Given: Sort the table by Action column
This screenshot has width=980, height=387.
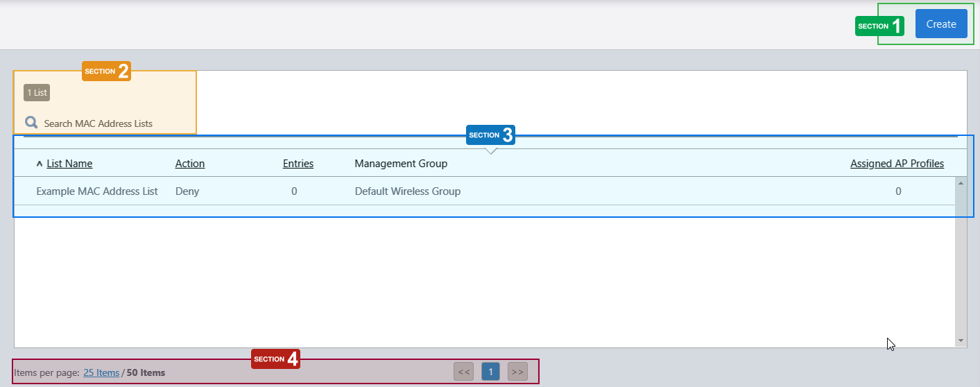Looking at the screenshot, I should click(189, 164).
